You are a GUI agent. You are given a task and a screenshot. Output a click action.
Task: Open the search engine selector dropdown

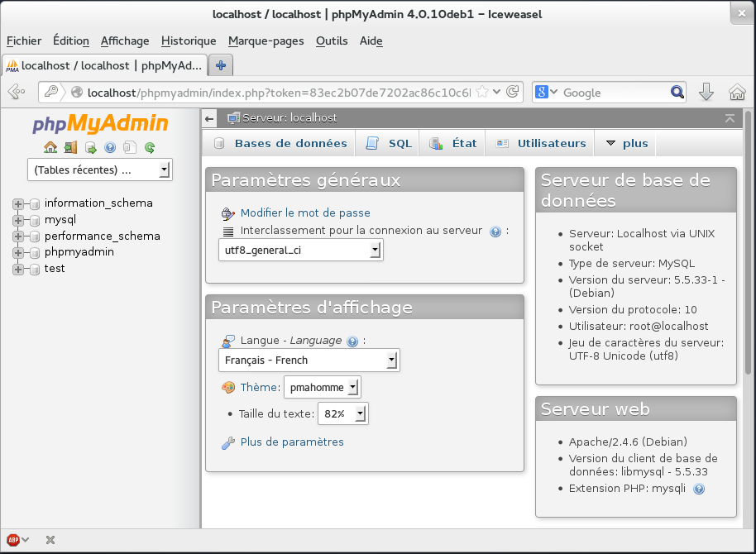[546, 92]
